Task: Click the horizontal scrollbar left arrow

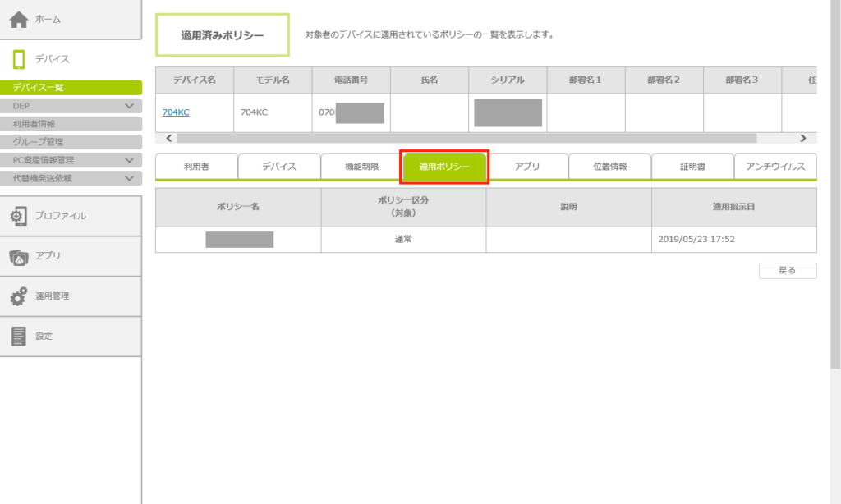Action: (170, 138)
